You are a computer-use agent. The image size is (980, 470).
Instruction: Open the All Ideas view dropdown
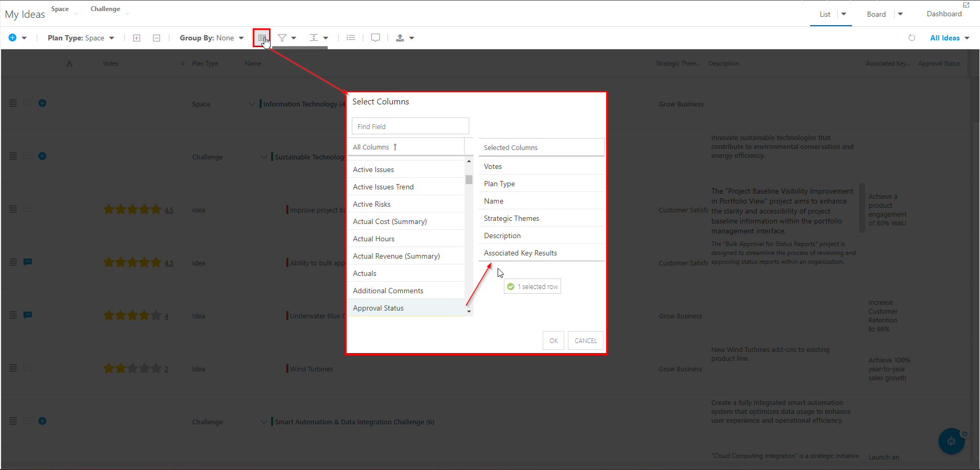(x=950, y=38)
